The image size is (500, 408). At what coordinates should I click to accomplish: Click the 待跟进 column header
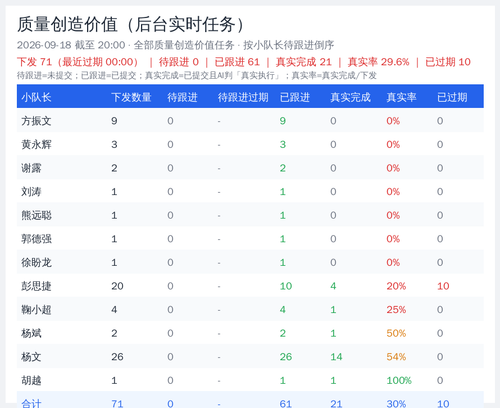[182, 97]
